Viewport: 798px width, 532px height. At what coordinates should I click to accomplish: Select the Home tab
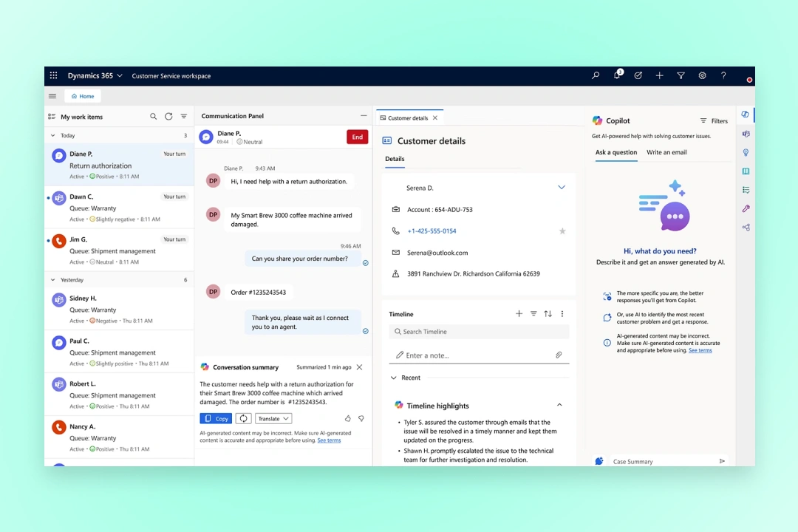click(x=83, y=96)
